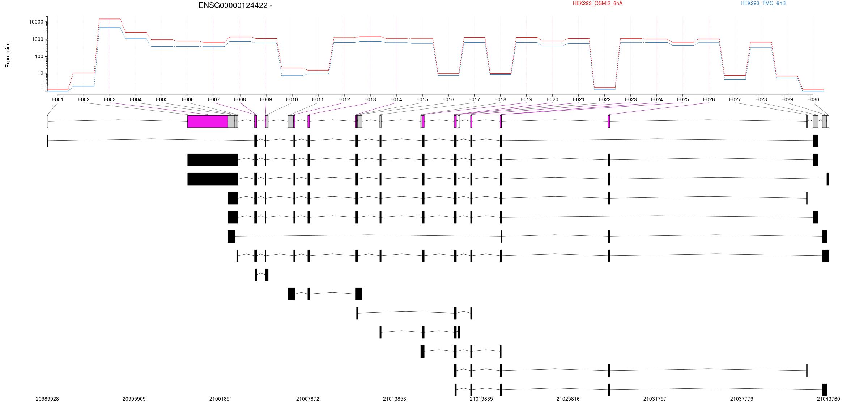Click exon label E008
Image resolution: width=868 pixels, height=405 pixels.
(x=240, y=99)
